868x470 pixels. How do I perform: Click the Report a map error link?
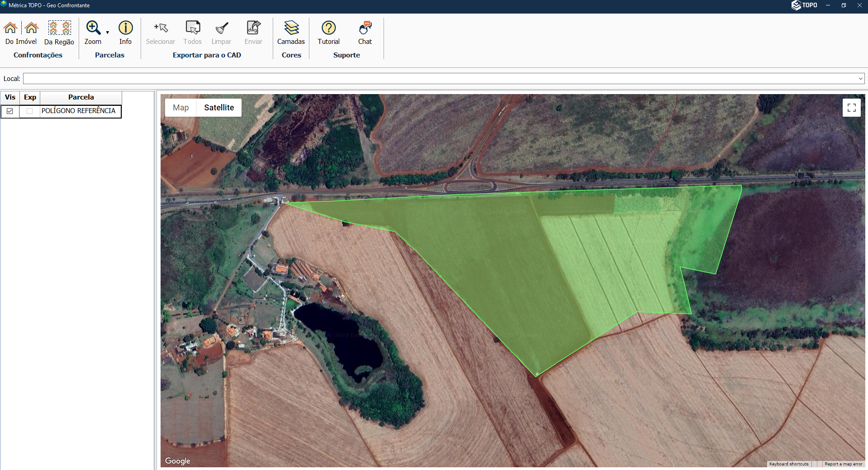point(843,464)
